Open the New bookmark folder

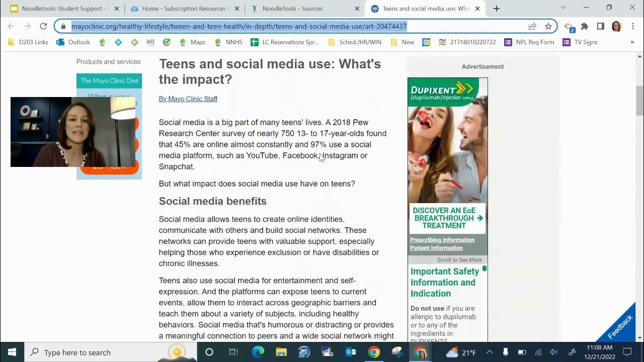403,42
